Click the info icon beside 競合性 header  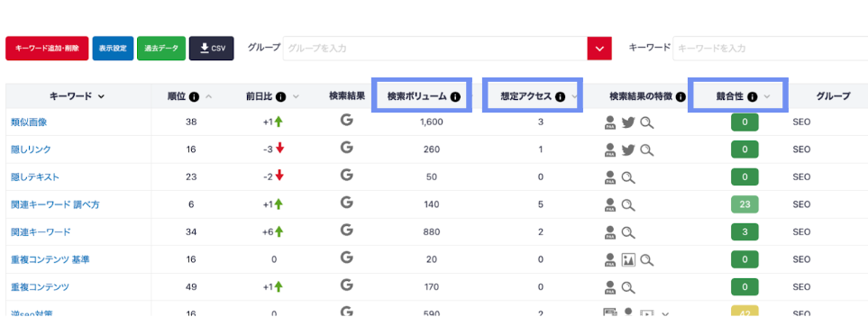753,97
